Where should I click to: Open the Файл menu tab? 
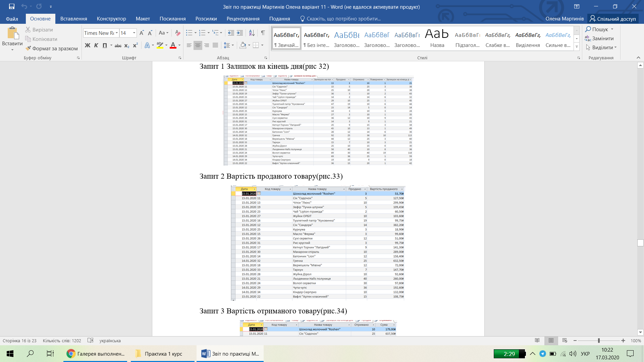coord(12,19)
